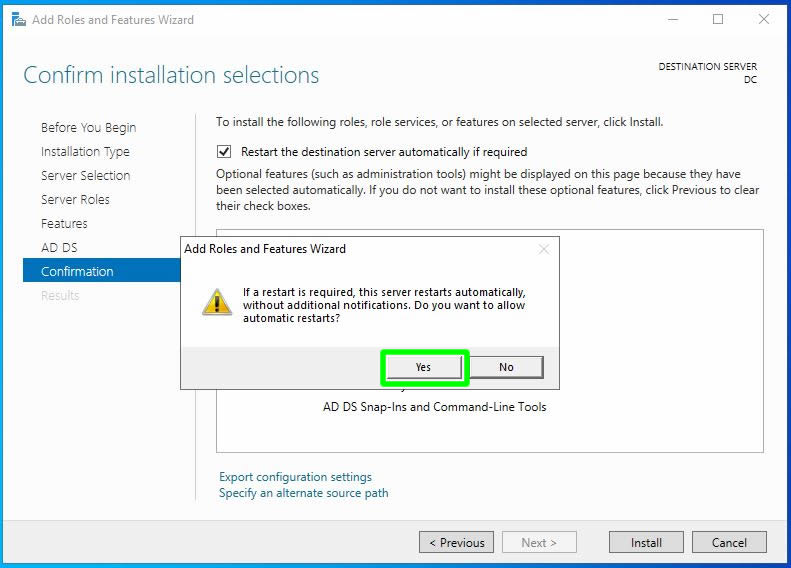The width and height of the screenshot is (791, 568).
Task: Close the restart confirmation dialog
Action: [543, 249]
